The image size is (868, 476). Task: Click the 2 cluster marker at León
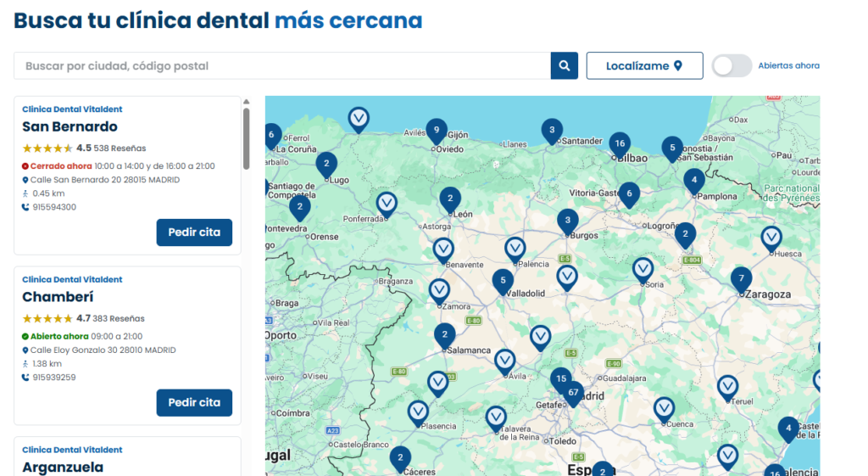click(x=450, y=200)
